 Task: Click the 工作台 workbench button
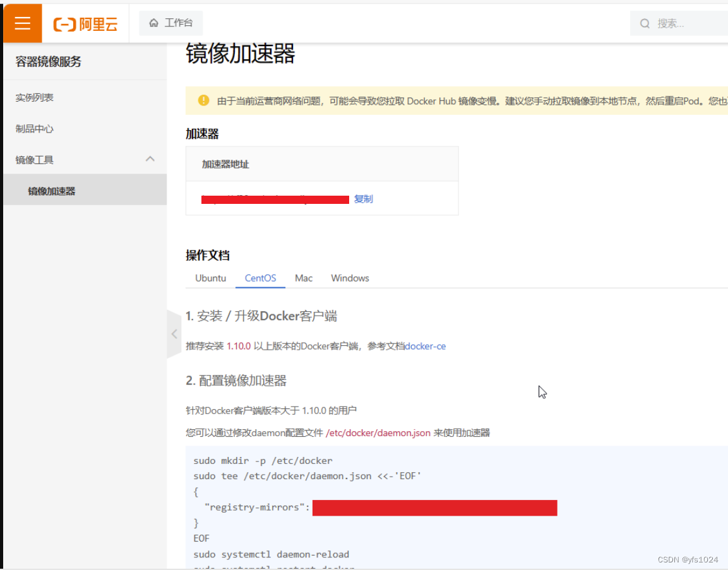(x=170, y=23)
